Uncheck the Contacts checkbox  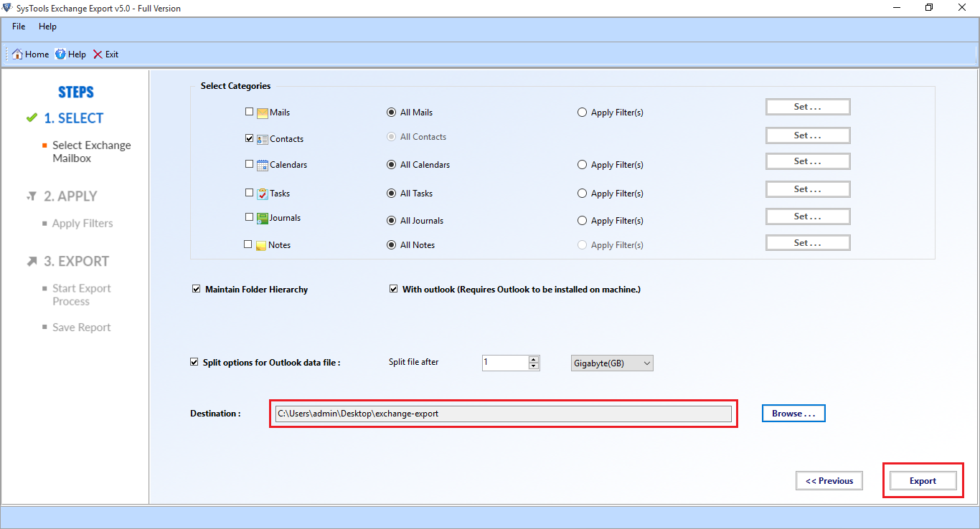pyautogui.click(x=249, y=138)
